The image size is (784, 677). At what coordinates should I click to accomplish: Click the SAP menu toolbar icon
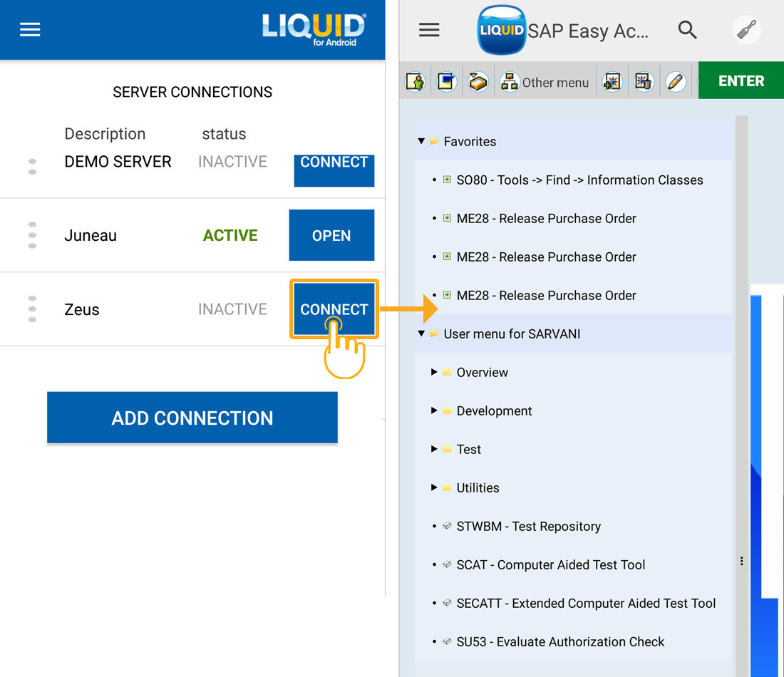447,82
